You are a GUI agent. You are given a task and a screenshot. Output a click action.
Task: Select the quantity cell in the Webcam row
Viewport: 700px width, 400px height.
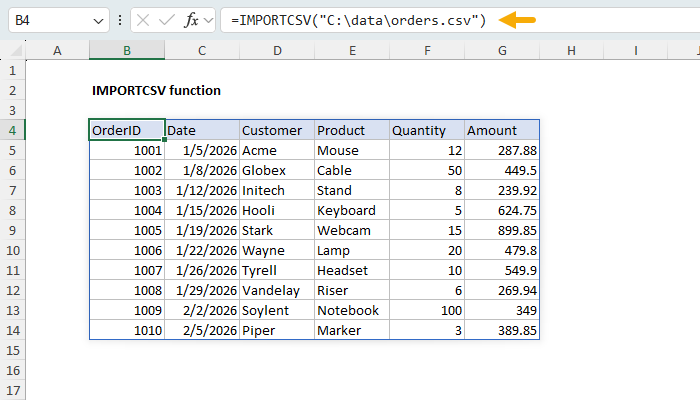pyautogui.click(x=427, y=230)
